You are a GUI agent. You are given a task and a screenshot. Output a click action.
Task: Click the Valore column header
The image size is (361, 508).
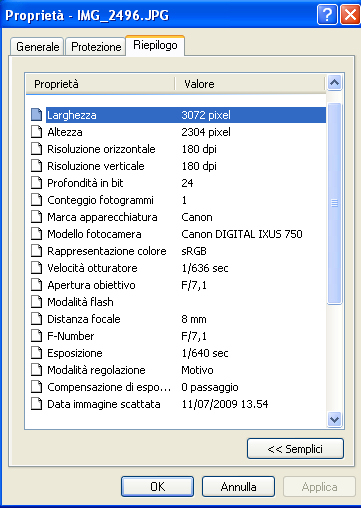(x=249, y=84)
